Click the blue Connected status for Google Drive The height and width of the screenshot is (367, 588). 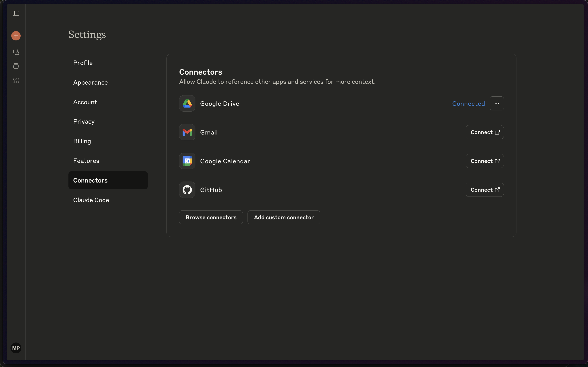[469, 104]
